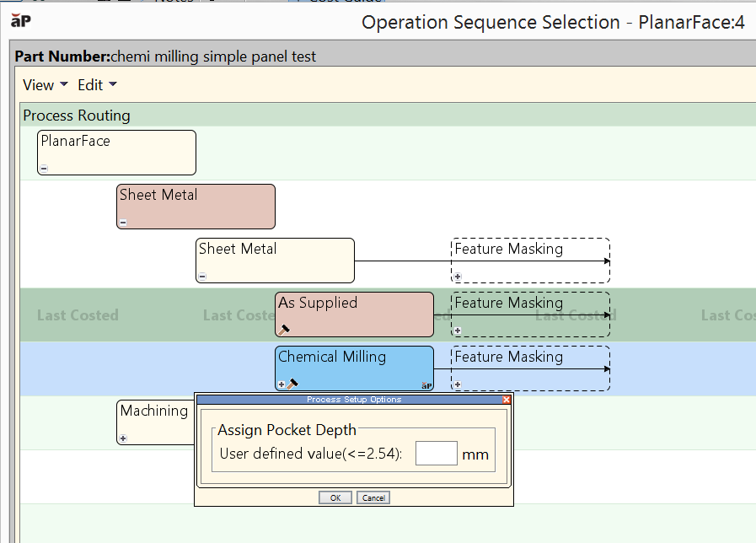Viewport: 756px width, 543px height.
Task: Expand the Chemical Milling node
Action: [x=281, y=384]
